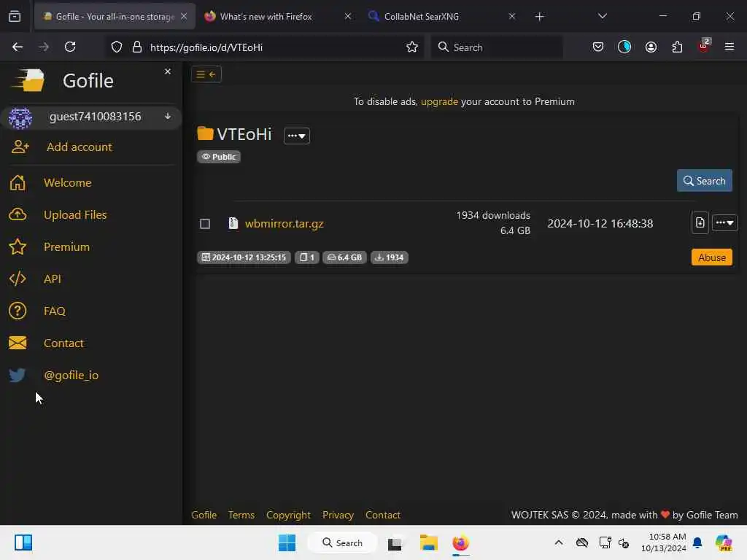Open a new browser tab
This screenshot has width=747, height=560.
point(539,17)
